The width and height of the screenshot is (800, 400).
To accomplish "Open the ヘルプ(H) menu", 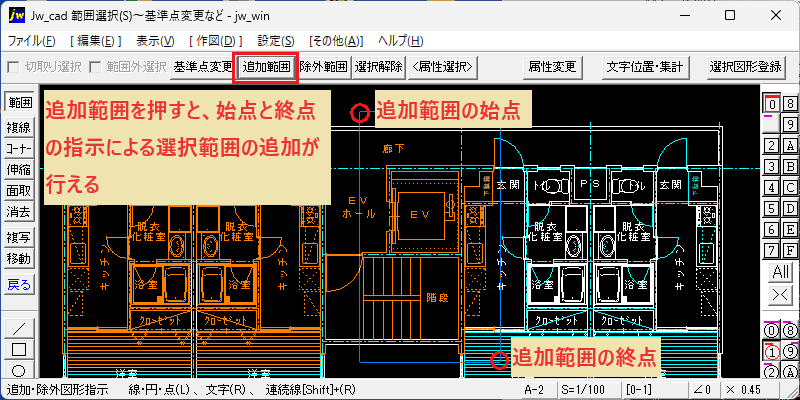I will pyautogui.click(x=401, y=41).
